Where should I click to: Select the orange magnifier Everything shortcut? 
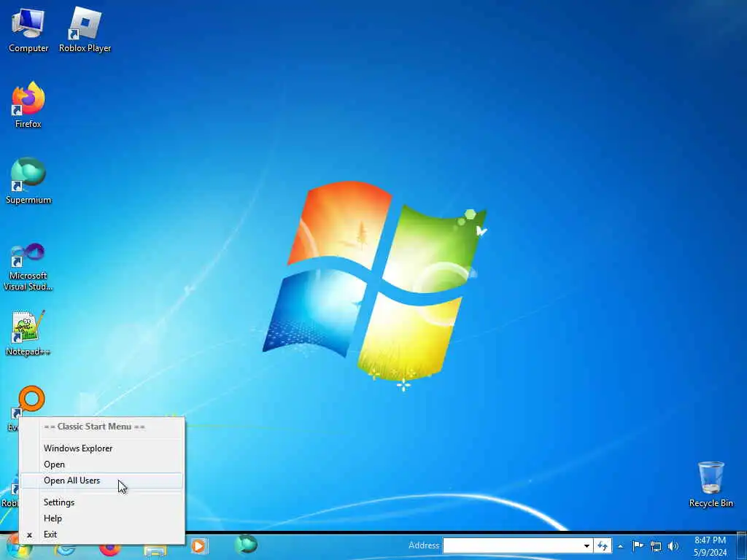click(31, 399)
